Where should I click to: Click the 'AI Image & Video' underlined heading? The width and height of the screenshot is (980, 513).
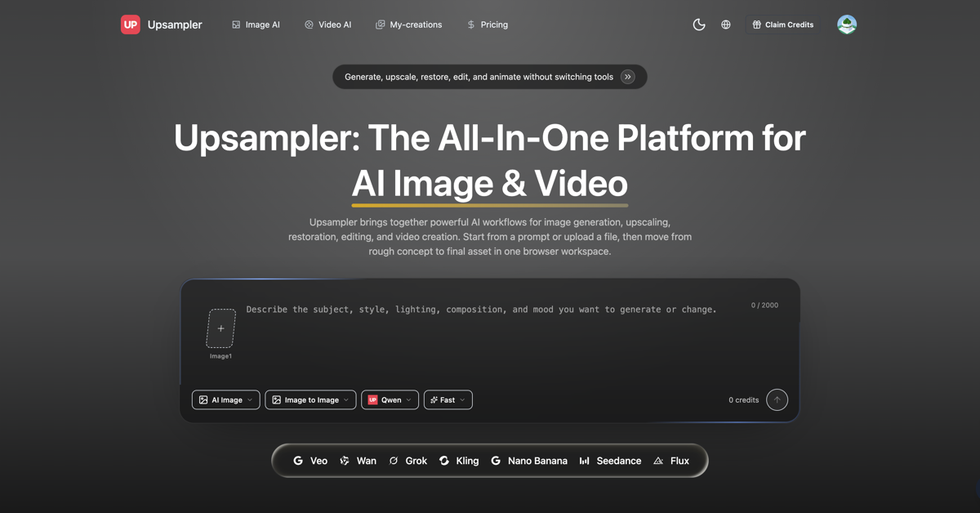pyautogui.click(x=490, y=183)
